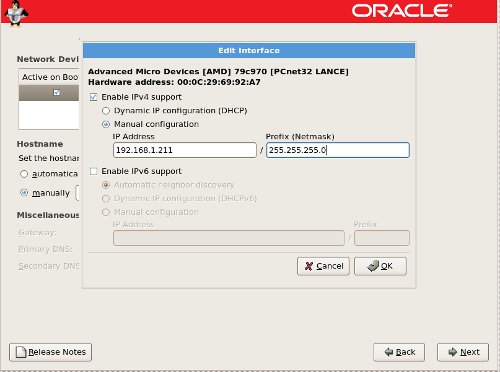The height and width of the screenshot is (372, 500).
Task: Toggle the Enable IPv6 support checkbox
Action: (x=94, y=171)
